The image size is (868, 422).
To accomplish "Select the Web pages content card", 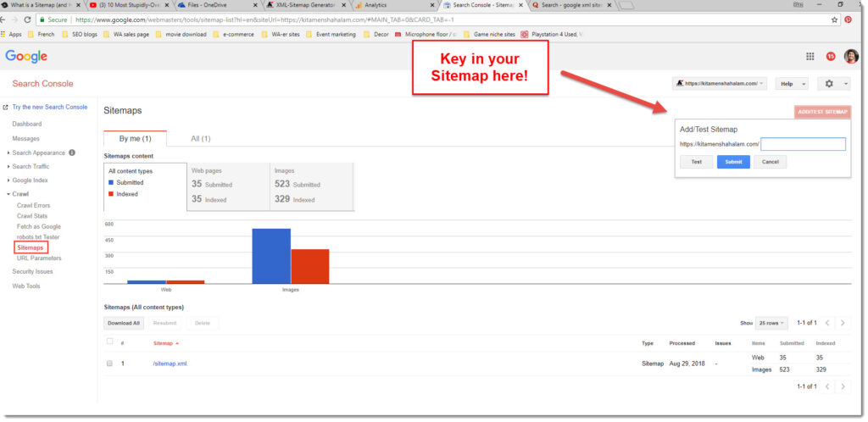I will pyautogui.click(x=228, y=187).
